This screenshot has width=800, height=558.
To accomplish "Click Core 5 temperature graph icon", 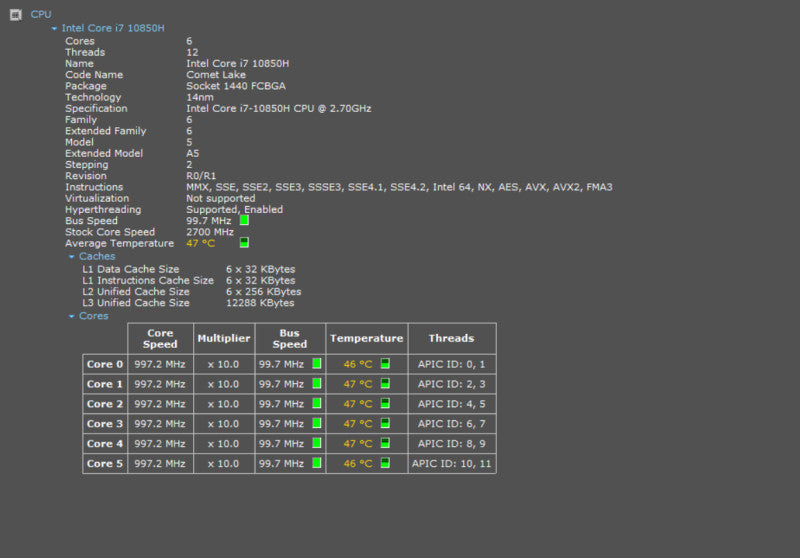I will coord(385,463).
